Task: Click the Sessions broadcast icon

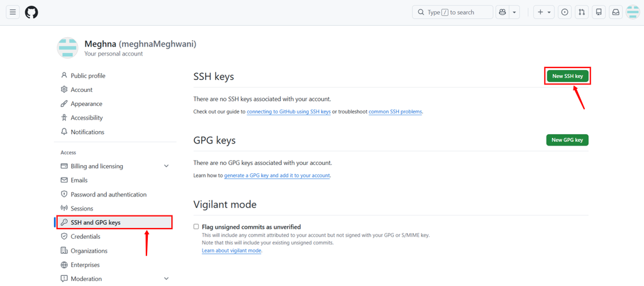Action: tap(64, 209)
